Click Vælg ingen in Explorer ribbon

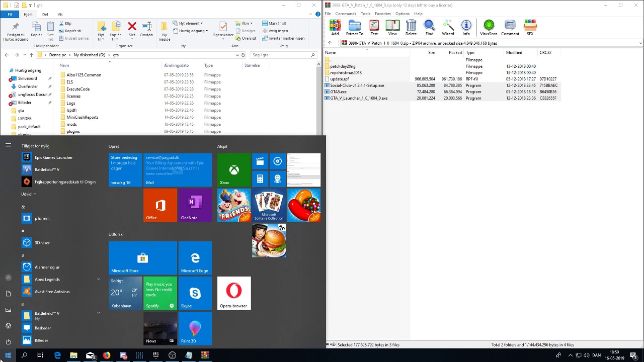pos(275,31)
